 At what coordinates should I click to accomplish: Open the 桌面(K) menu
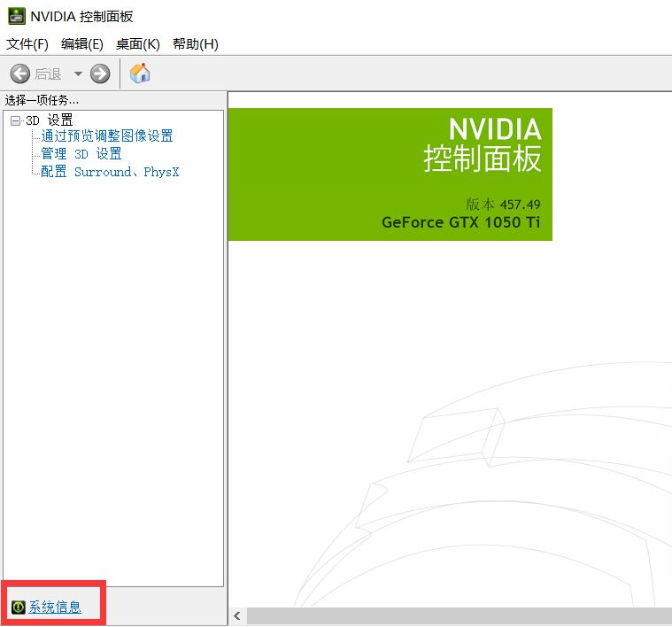coord(137,43)
